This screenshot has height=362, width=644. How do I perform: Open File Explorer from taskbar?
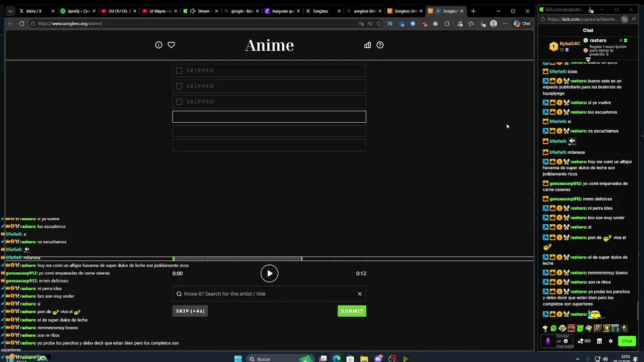point(364,358)
